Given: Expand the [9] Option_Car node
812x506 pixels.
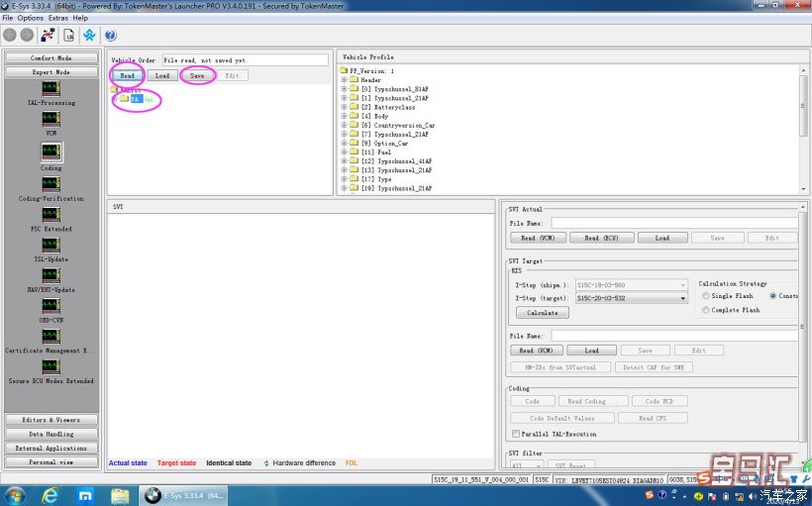Looking at the screenshot, I should pyautogui.click(x=344, y=143).
